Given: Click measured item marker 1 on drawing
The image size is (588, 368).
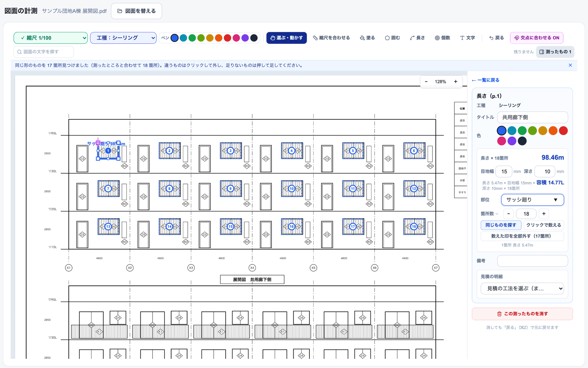Looking at the screenshot, I should click(x=108, y=151).
